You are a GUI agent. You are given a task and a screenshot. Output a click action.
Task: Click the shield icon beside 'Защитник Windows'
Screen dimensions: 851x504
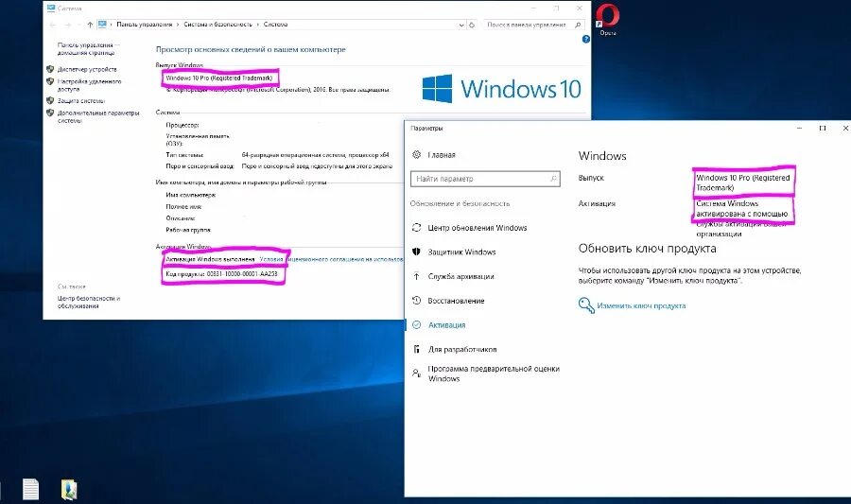[x=416, y=252]
